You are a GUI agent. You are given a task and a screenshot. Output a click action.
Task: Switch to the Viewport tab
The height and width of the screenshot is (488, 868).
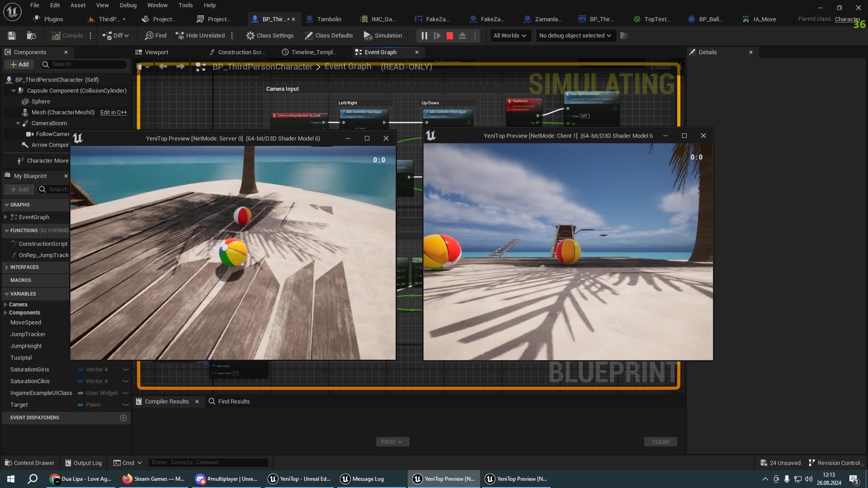pyautogui.click(x=157, y=52)
